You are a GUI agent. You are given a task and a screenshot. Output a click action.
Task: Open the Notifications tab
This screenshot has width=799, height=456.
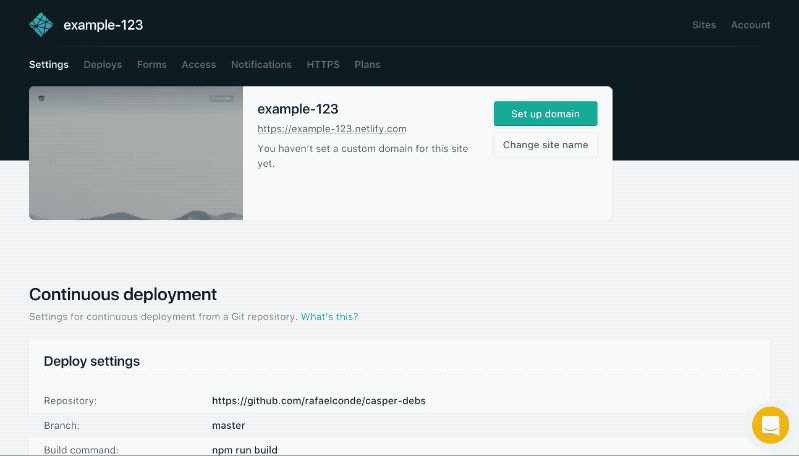pos(261,65)
